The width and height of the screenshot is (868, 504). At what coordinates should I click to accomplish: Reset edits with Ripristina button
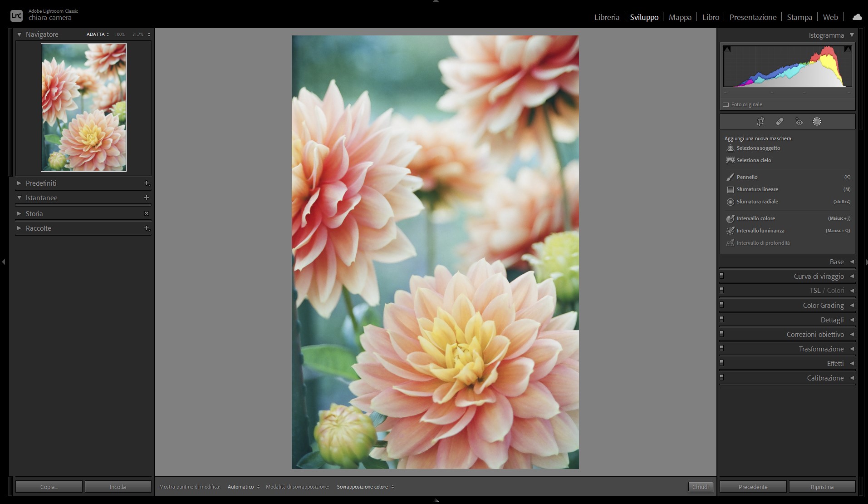pos(822,487)
